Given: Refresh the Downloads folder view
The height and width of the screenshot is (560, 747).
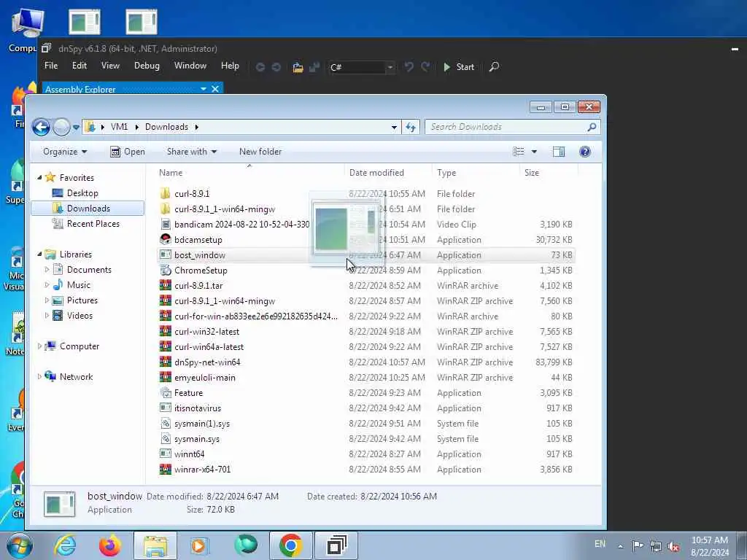Looking at the screenshot, I should pos(411,127).
